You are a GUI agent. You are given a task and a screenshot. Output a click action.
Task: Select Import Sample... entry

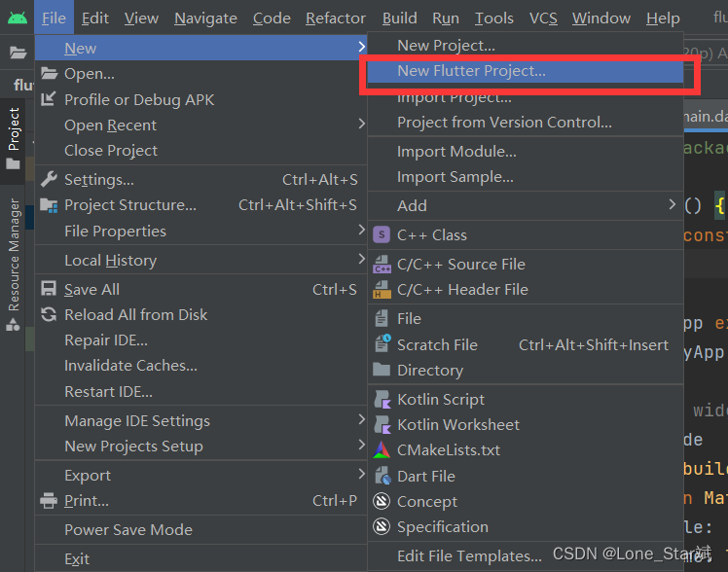point(526,177)
